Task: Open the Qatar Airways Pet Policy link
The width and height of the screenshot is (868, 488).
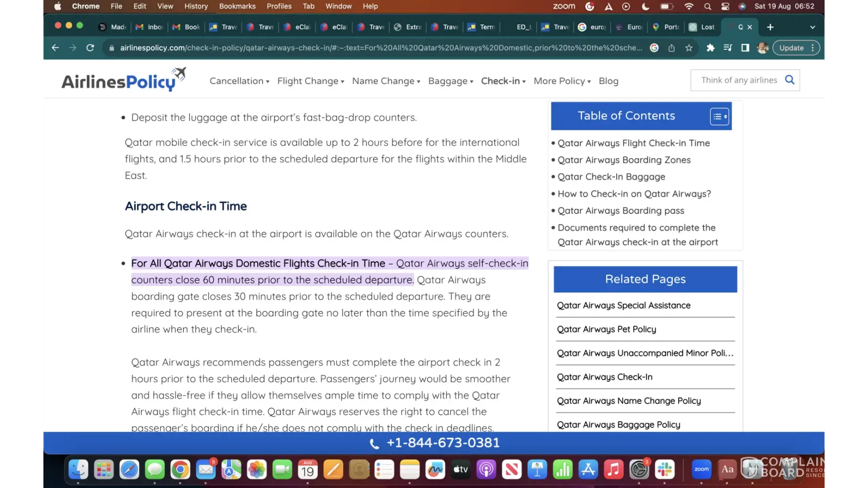Action: click(x=606, y=329)
